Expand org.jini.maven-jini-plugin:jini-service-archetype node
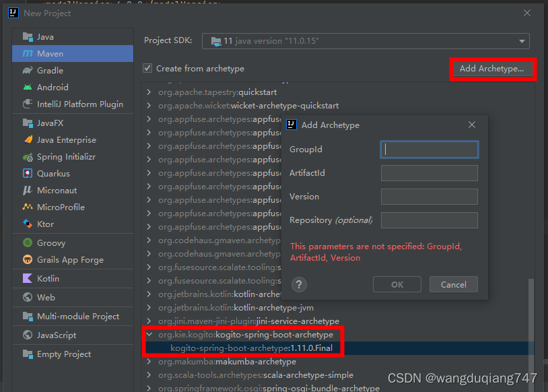 [149, 321]
